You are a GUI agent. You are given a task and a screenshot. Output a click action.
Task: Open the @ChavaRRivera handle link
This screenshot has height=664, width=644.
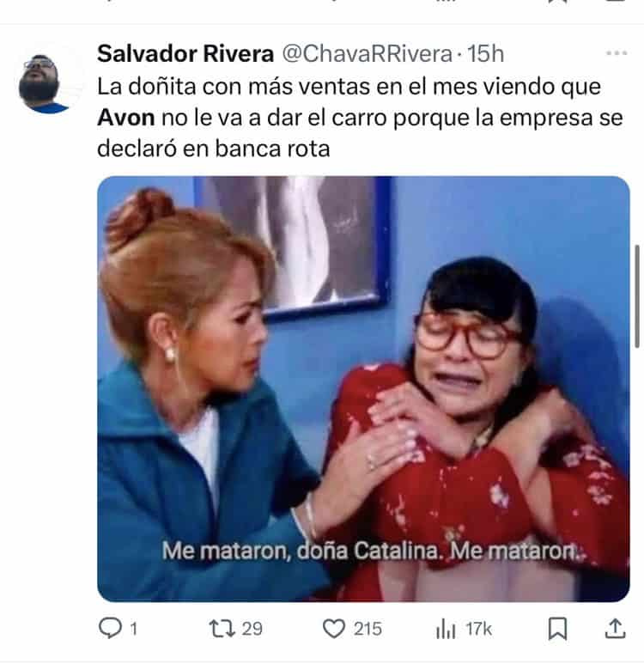[x=368, y=54]
